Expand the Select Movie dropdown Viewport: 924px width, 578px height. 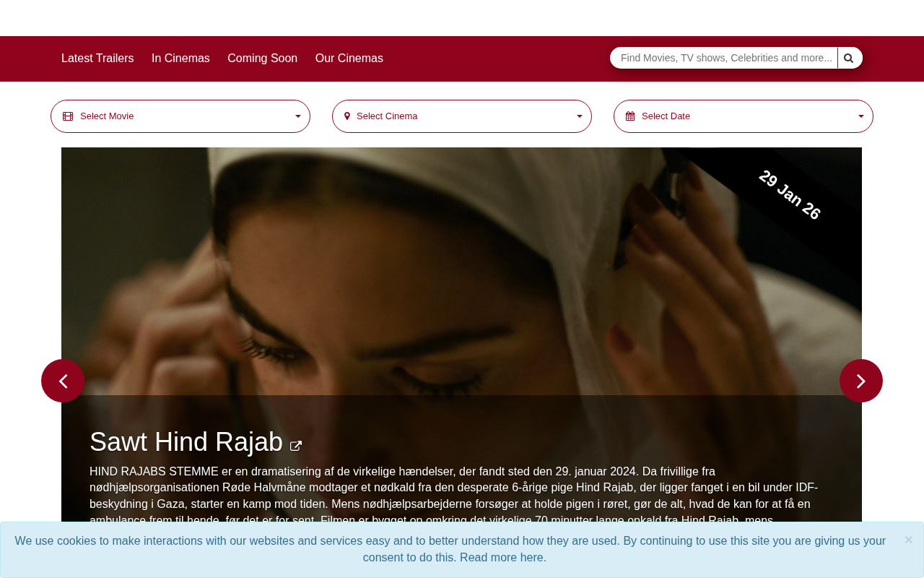(x=180, y=116)
